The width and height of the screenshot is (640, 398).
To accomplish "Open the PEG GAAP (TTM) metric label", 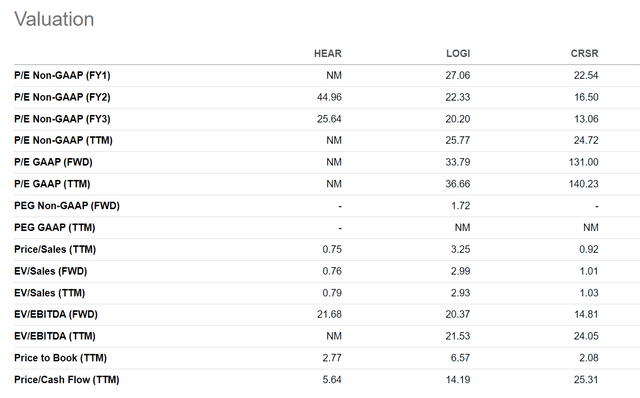I will [54, 227].
